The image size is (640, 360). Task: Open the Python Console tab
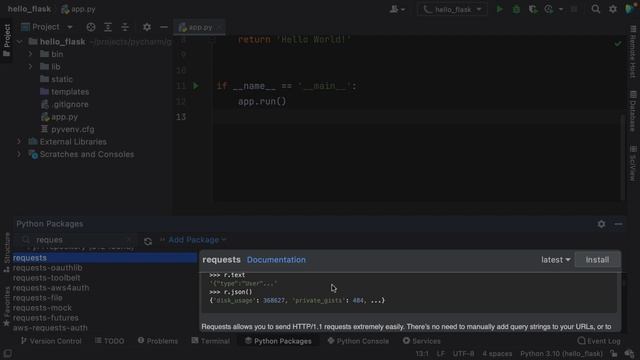[358, 341]
